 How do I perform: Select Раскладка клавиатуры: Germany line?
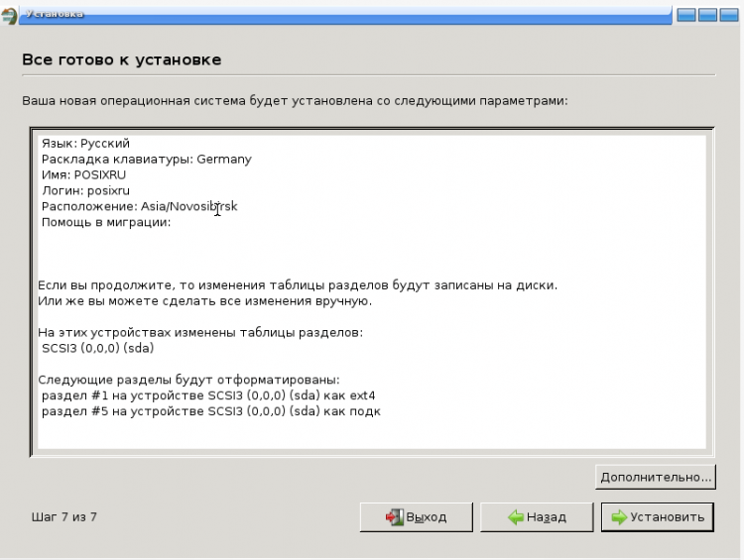pyautogui.click(x=147, y=160)
